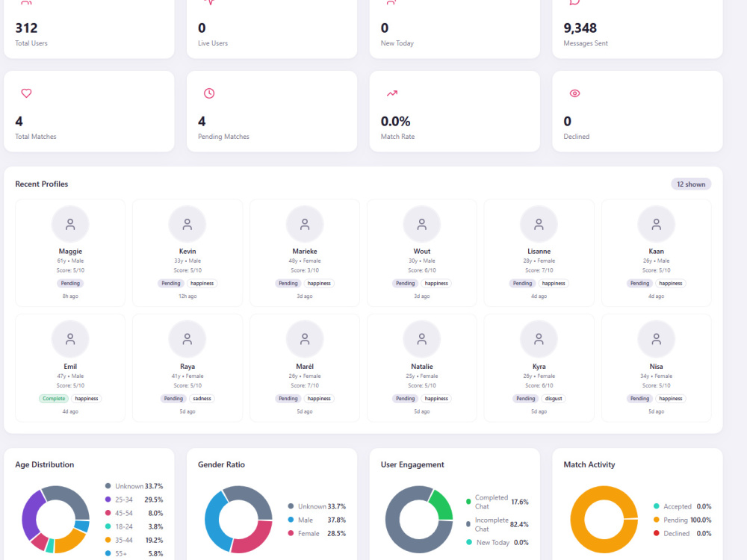
Task: Click the New Today 0.0% legend entry
Action: click(x=497, y=542)
